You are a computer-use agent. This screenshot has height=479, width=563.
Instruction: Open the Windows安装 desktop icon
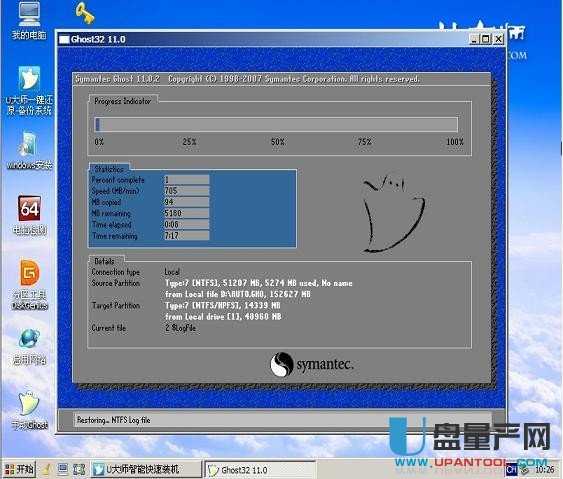click(x=29, y=150)
